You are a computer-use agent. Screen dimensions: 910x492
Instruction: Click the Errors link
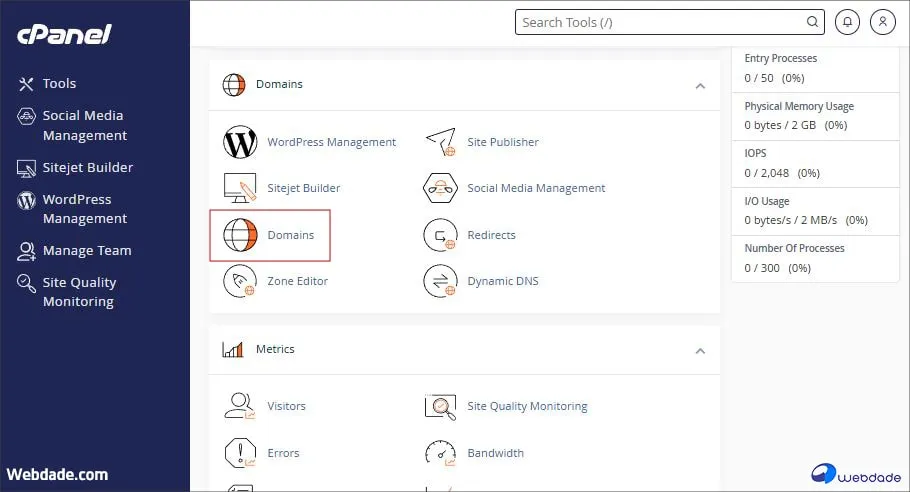coord(283,454)
